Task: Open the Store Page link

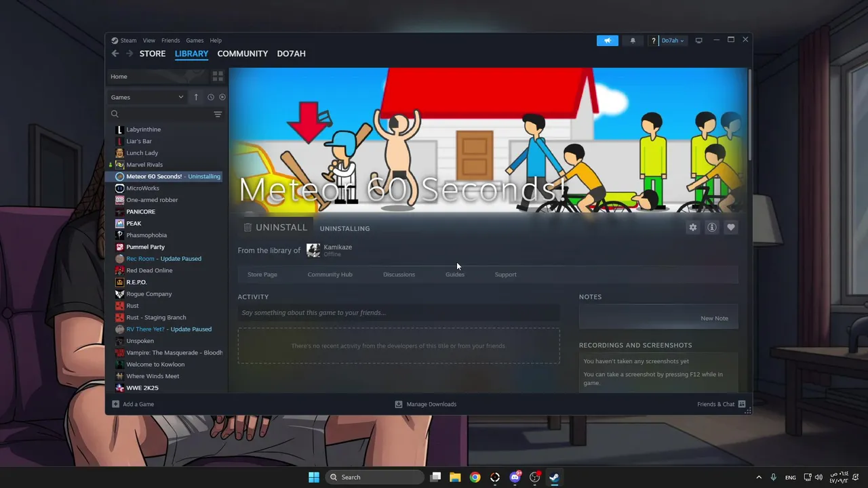Action: (262, 274)
